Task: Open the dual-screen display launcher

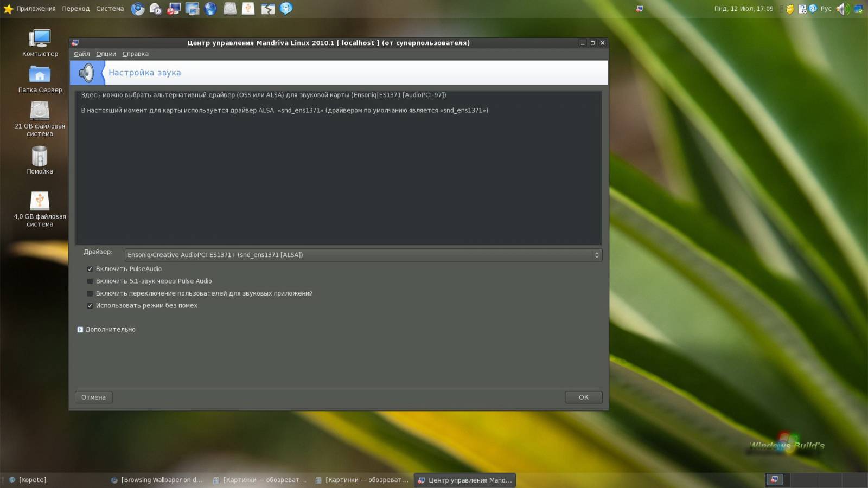Action: [x=192, y=9]
